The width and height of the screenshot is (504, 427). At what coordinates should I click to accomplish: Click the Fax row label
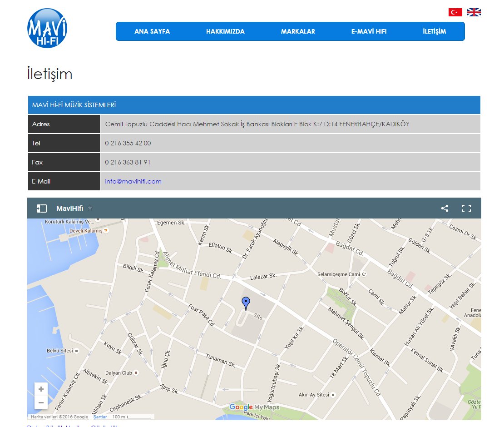tap(37, 162)
